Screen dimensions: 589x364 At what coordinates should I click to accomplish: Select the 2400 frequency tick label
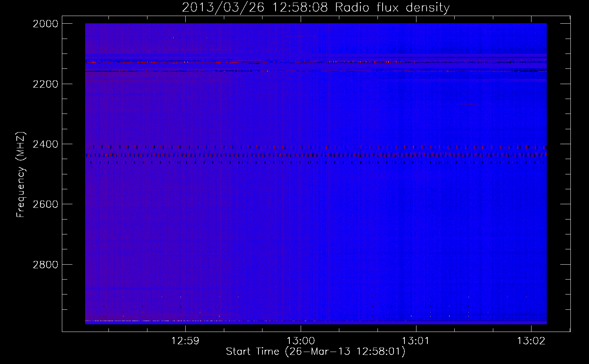[x=46, y=144]
